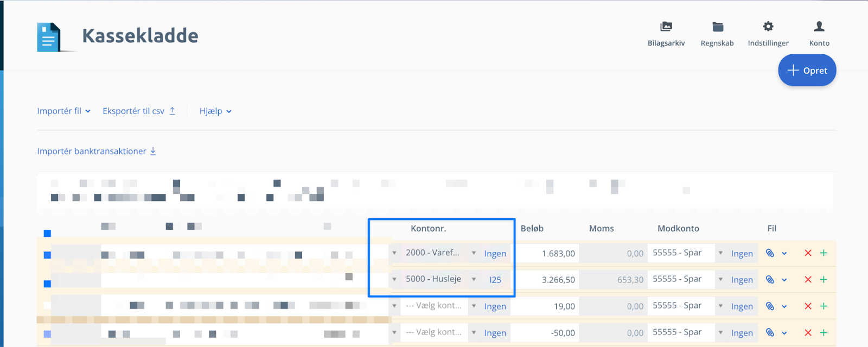Open the Konto user icon

[819, 27]
